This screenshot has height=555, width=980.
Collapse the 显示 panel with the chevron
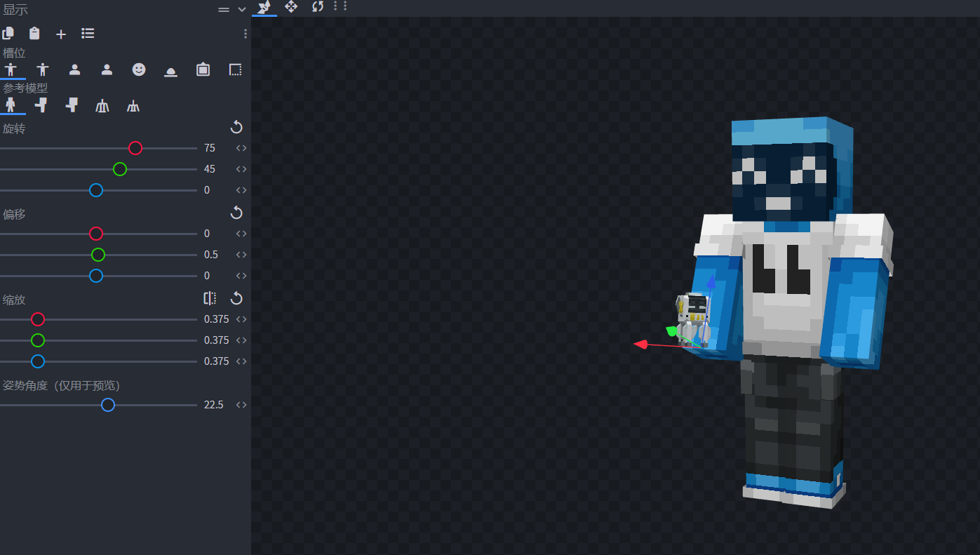point(242,10)
